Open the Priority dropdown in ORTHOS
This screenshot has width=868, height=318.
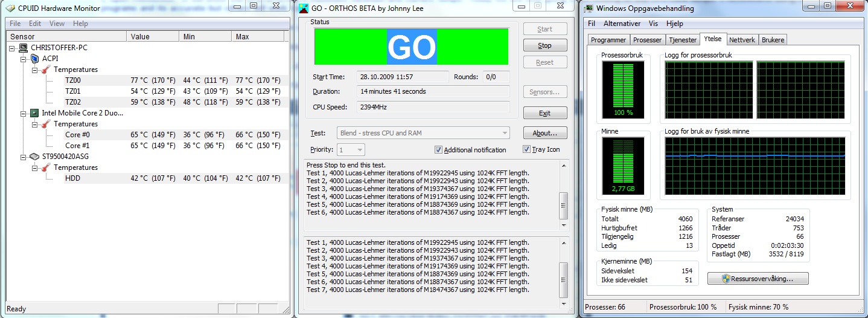[351, 149]
